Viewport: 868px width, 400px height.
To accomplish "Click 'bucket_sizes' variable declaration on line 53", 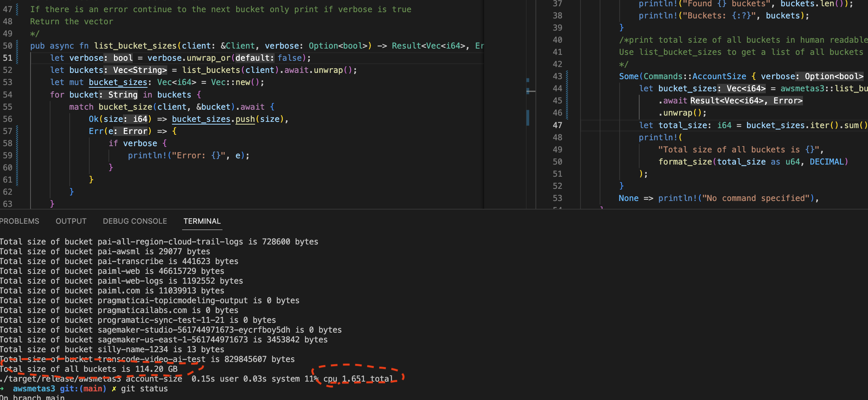I will (x=118, y=82).
